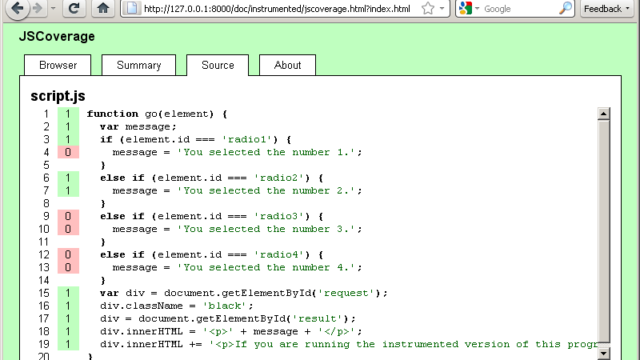Click the getElementById('result') code line
Viewport: 640px width, 360px height.
(228, 319)
